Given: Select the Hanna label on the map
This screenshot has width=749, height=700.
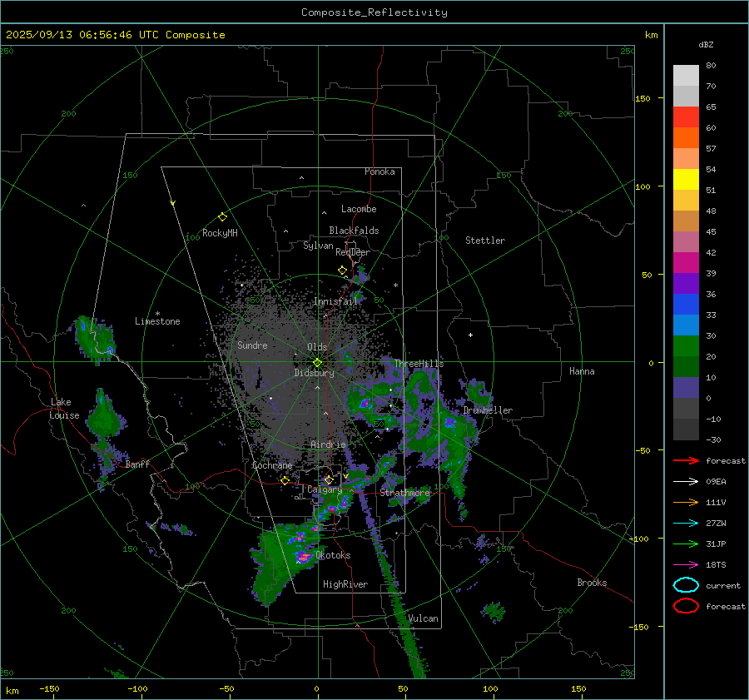Looking at the screenshot, I should click(x=582, y=371).
